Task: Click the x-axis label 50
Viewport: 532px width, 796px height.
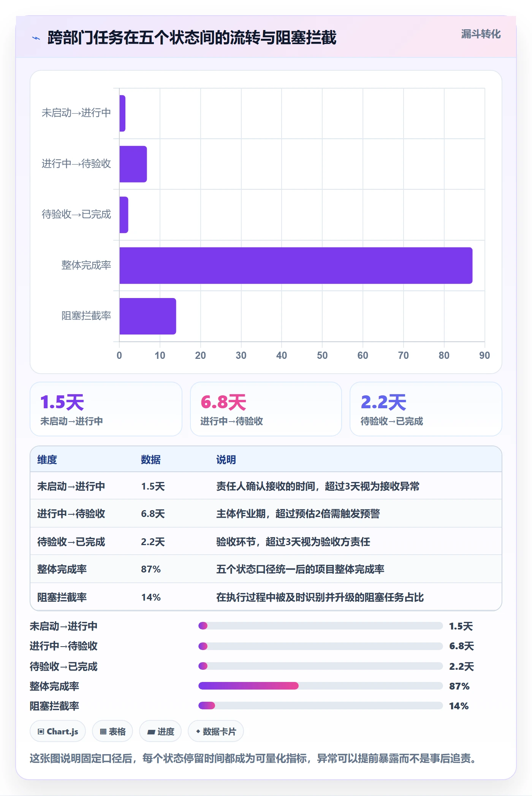Action: tap(322, 355)
